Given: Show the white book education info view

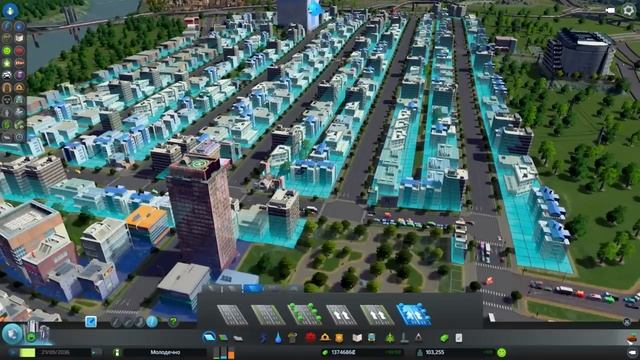Looking at the screenshot, I should (x=19, y=38).
